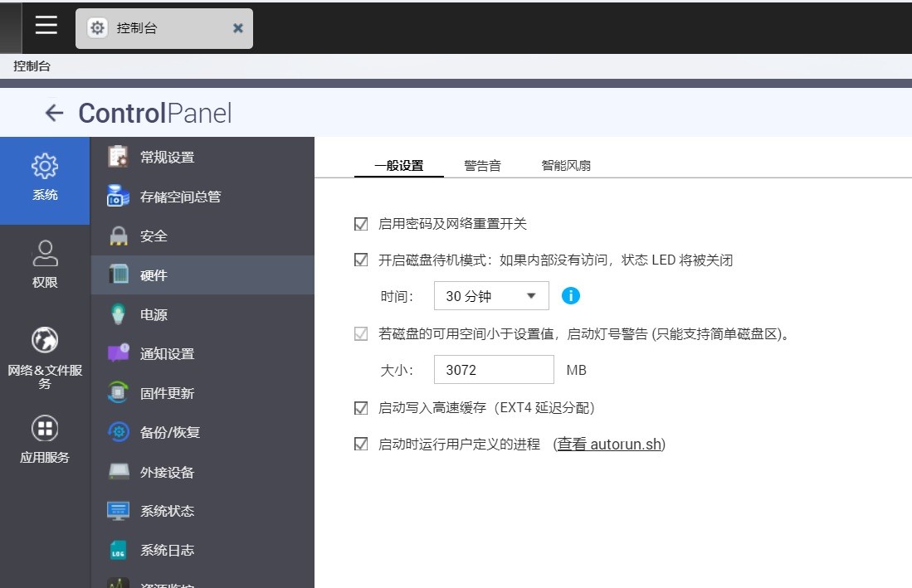Switch to the 警告音 tab
Viewport: 912px width, 588px height.
[482, 165]
